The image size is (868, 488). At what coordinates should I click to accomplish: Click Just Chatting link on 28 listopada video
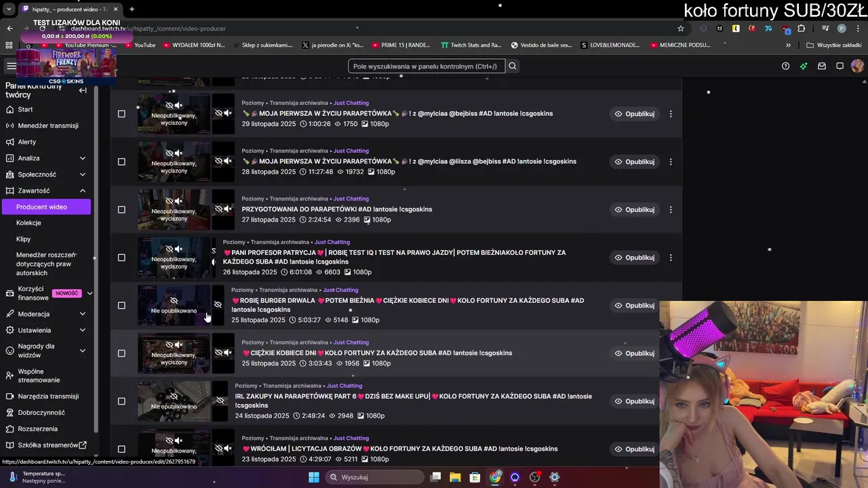[x=351, y=151]
